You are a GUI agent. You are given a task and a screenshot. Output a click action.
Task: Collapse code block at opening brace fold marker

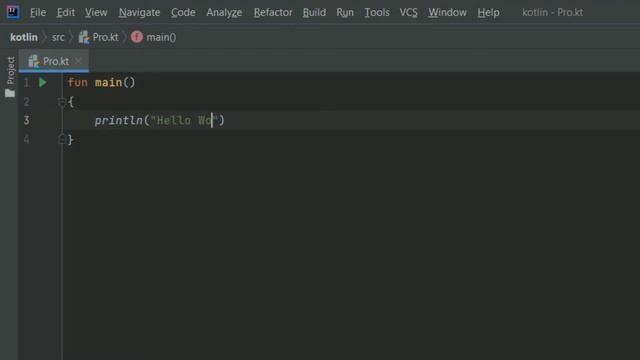pos(62,102)
